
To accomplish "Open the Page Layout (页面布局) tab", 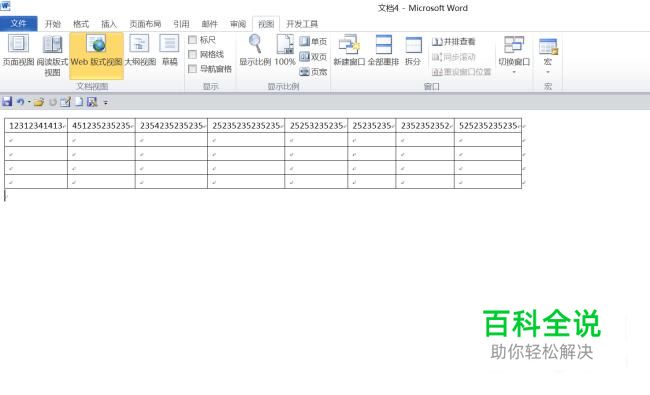I will tap(145, 24).
